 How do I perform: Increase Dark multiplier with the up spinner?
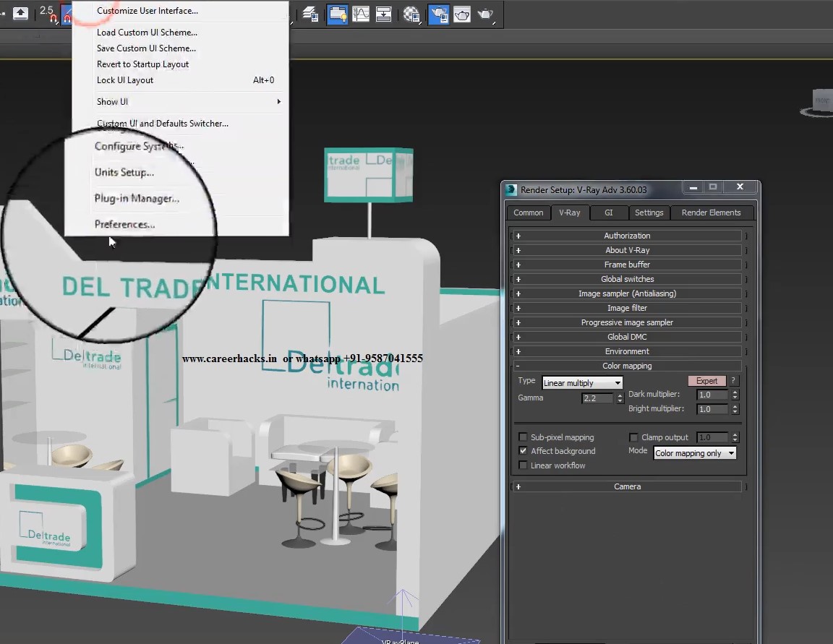735,391
